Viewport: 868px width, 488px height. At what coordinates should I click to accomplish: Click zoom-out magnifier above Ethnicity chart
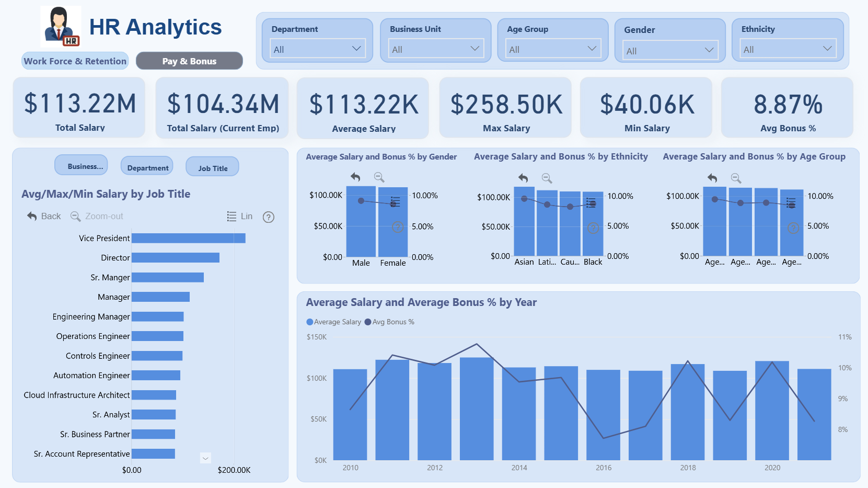pyautogui.click(x=547, y=178)
